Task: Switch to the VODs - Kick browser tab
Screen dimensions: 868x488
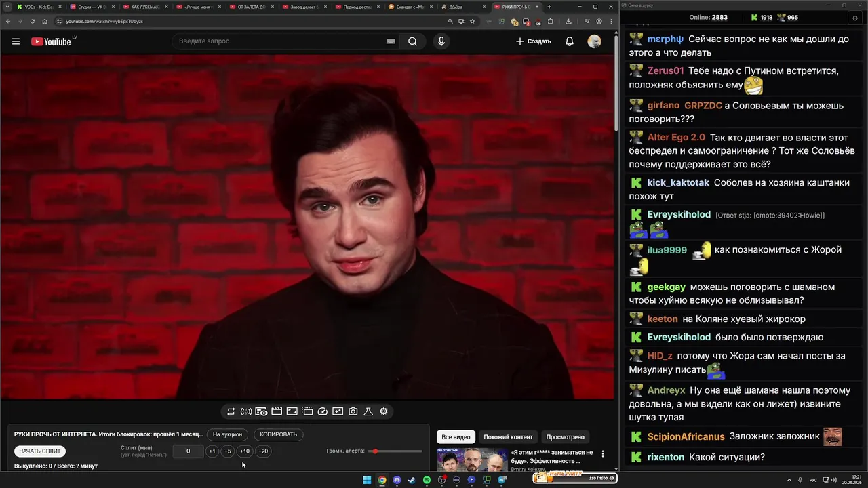Action: pyautogui.click(x=38, y=7)
